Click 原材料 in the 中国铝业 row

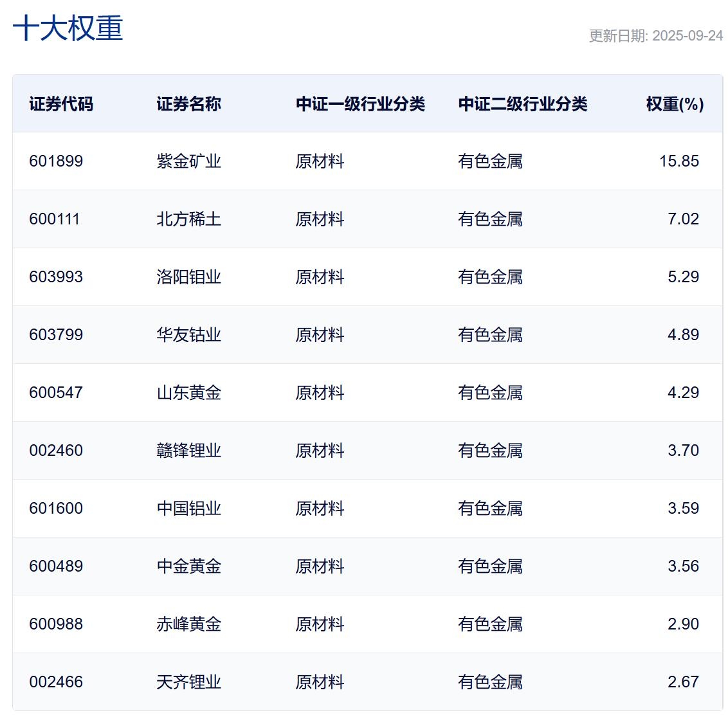click(320, 509)
